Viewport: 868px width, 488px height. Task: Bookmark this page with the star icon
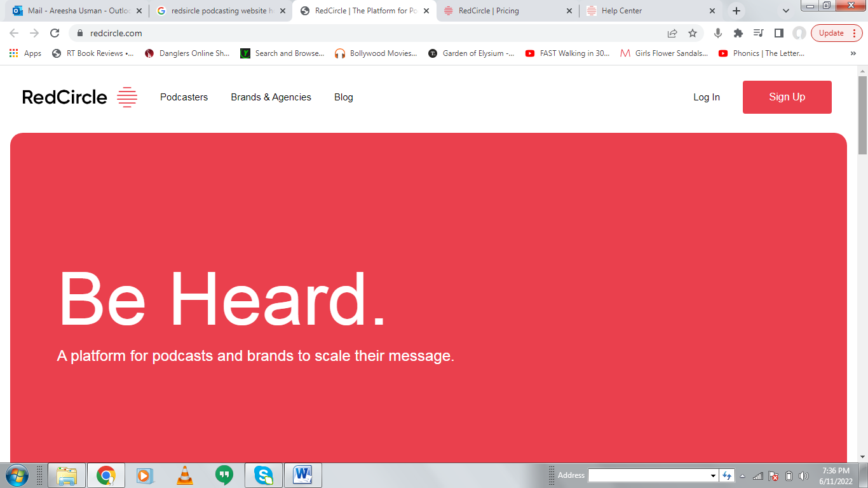(693, 33)
